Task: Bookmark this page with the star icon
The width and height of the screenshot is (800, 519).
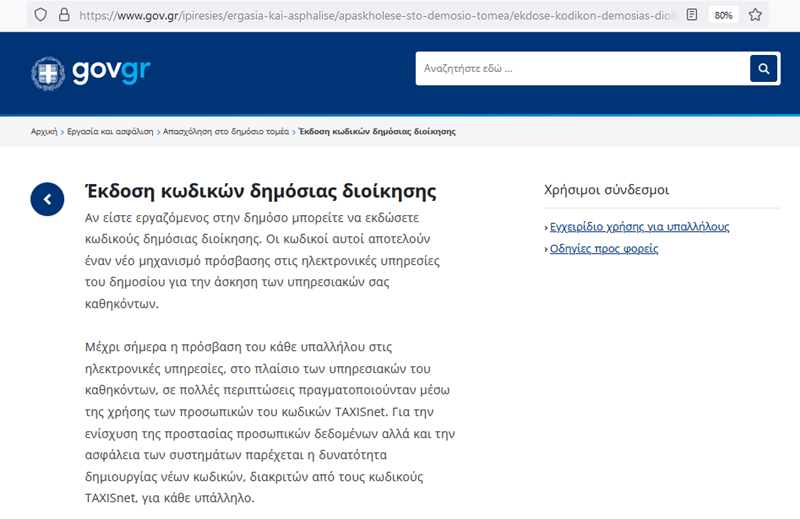Action: [x=755, y=15]
